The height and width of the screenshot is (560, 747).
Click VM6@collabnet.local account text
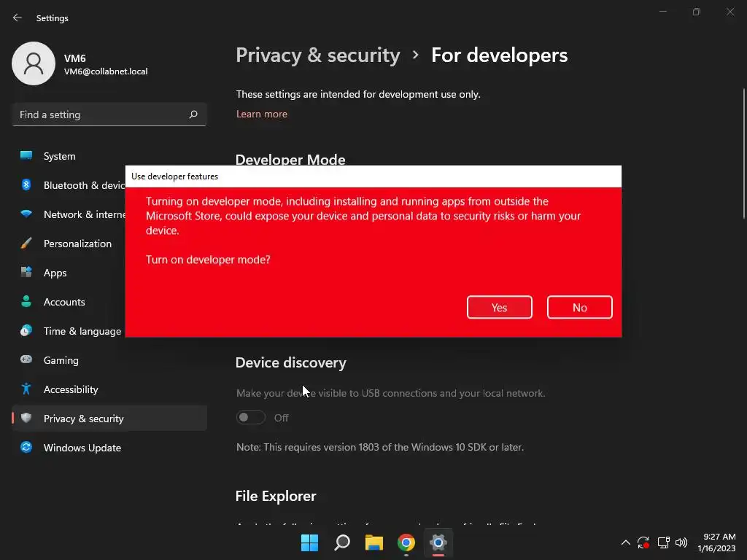click(106, 71)
